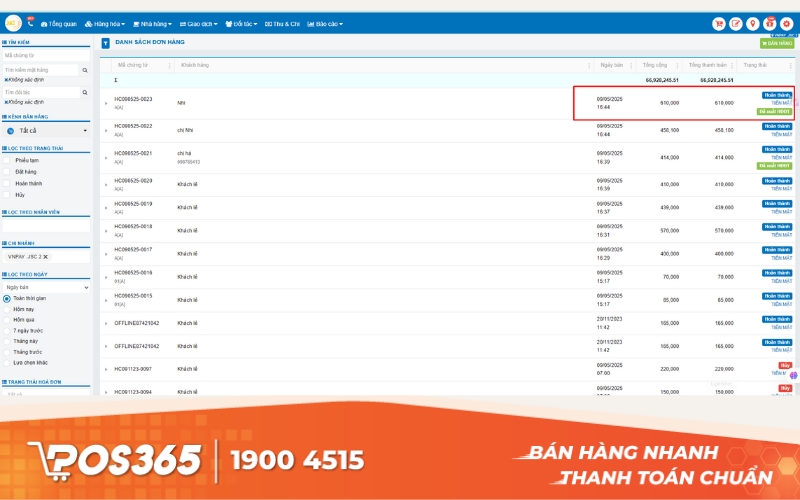Open column menu dots for Ngày bán
Viewport: 800px width, 500px height.
tap(631, 65)
